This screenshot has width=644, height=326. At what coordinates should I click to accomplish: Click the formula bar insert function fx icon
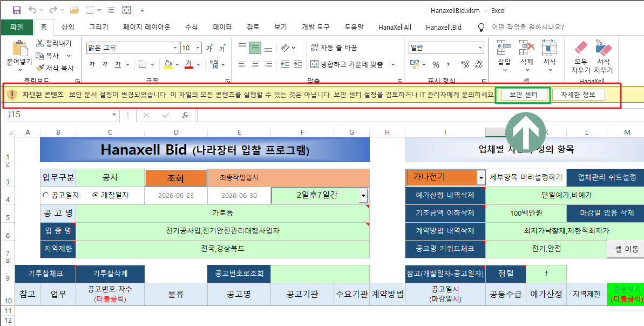click(x=185, y=115)
